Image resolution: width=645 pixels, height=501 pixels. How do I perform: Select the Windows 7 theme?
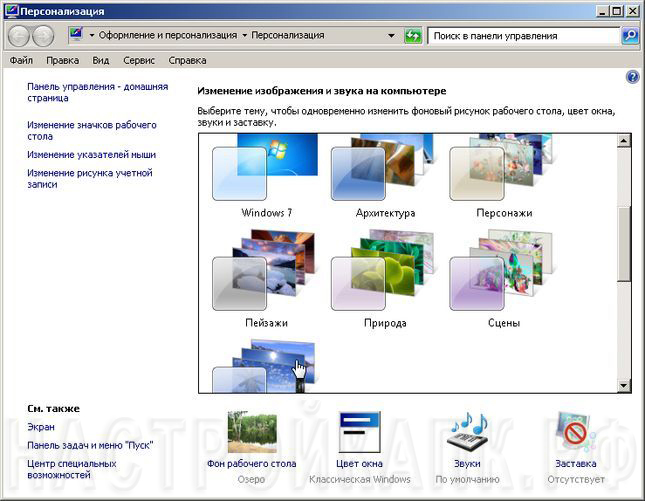click(266, 176)
